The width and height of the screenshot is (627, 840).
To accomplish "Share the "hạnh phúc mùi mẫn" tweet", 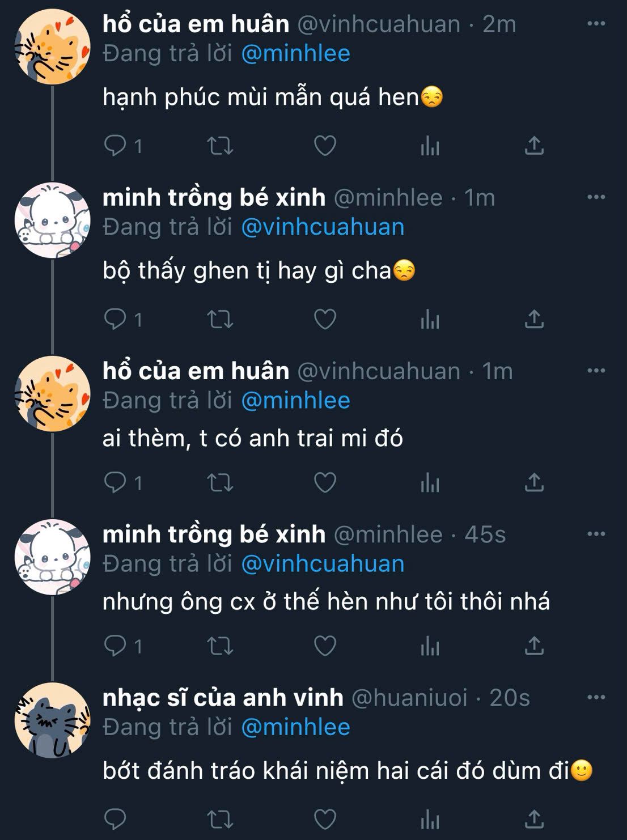I will (x=534, y=146).
